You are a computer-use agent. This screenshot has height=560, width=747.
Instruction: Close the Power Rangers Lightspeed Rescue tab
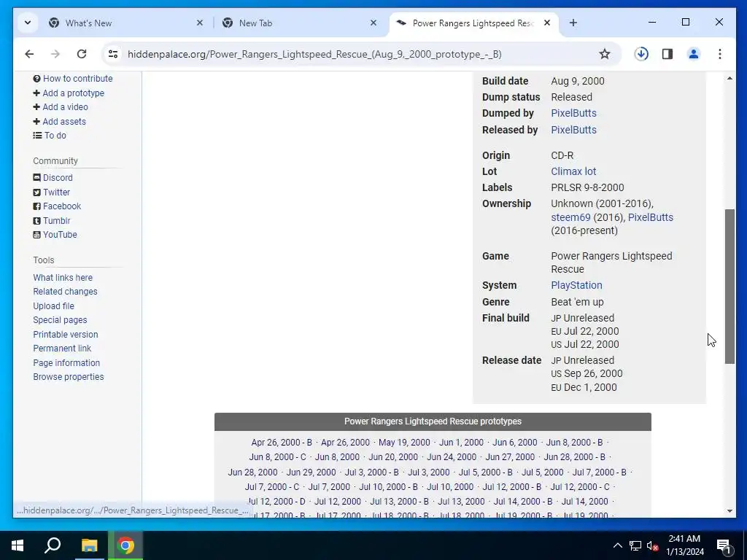click(x=547, y=23)
